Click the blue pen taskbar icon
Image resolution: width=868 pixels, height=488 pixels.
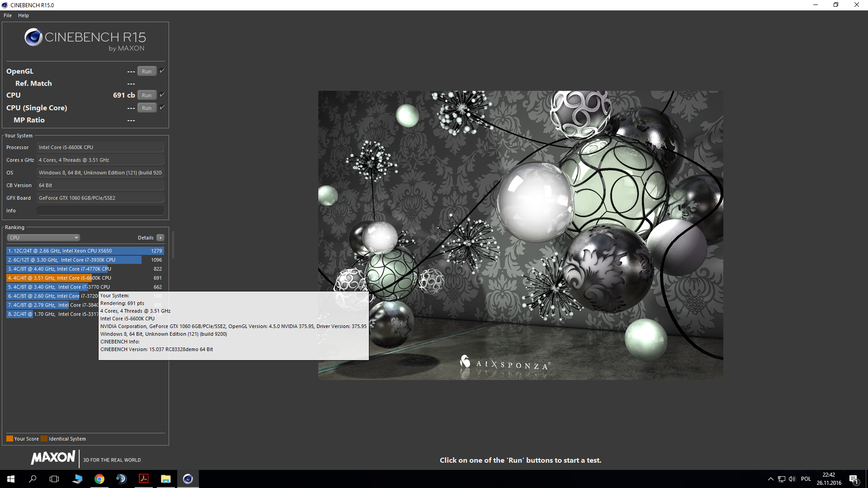tap(77, 479)
